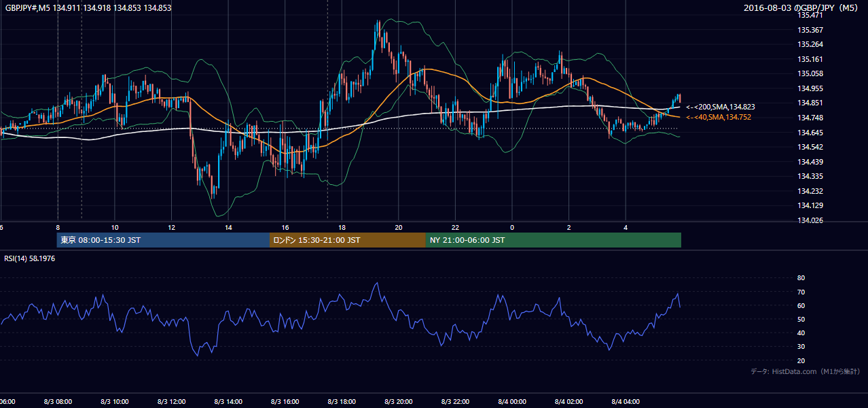Viewport: 868px width, 408px height.
Task: Click the 8/3 18:00 bottom time label
Action: coord(342,402)
